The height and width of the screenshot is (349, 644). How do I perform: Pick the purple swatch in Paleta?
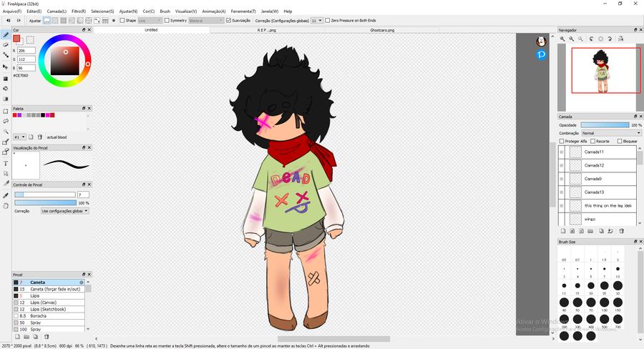19,115
